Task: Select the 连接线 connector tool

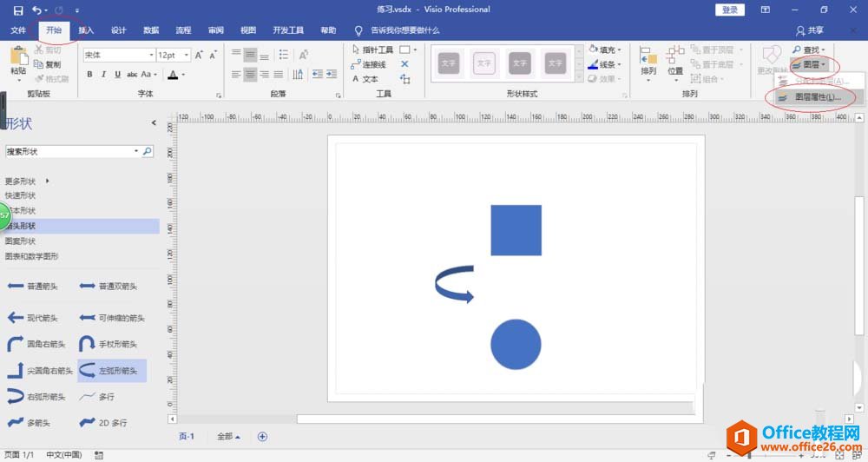Action: click(373, 64)
